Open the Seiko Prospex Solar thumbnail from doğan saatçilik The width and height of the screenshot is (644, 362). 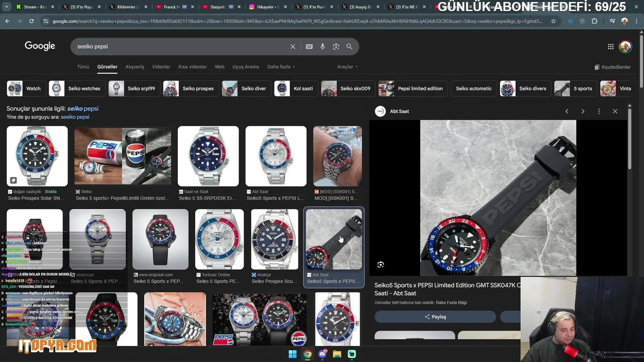[37, 156]
